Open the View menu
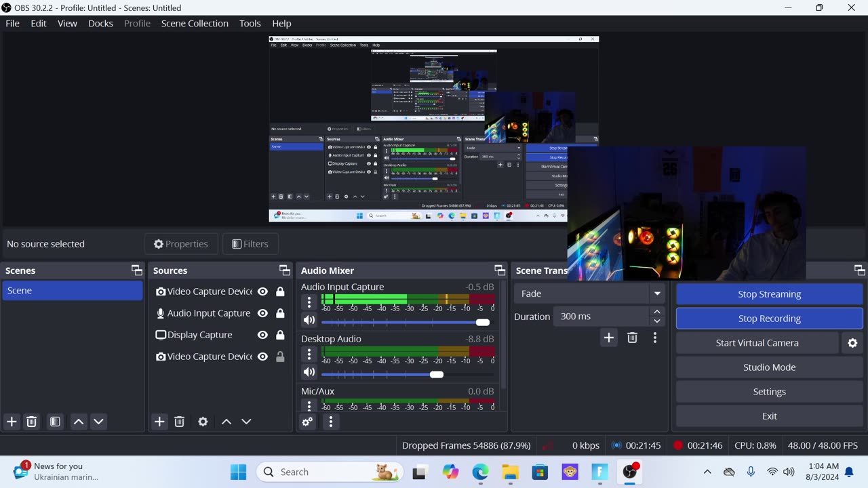Image resolution: width=868 pixels, height=488 pixels. click(67, 23)
